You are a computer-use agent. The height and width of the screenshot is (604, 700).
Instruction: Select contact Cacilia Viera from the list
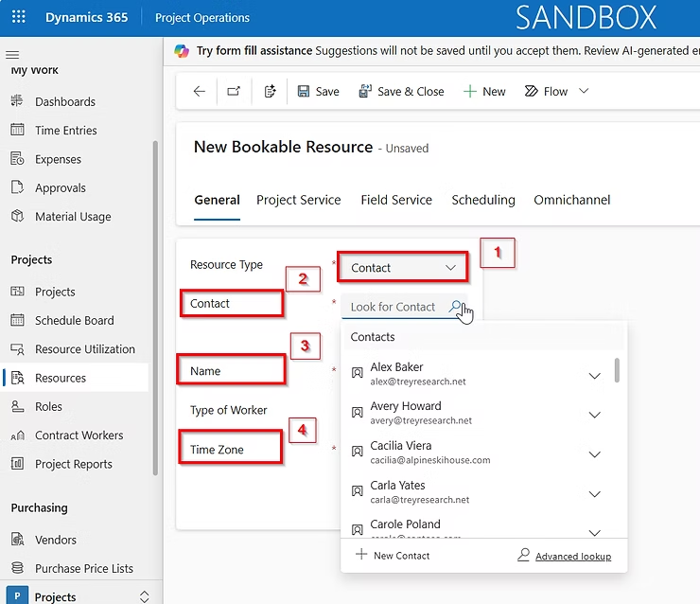click(478, 453)
